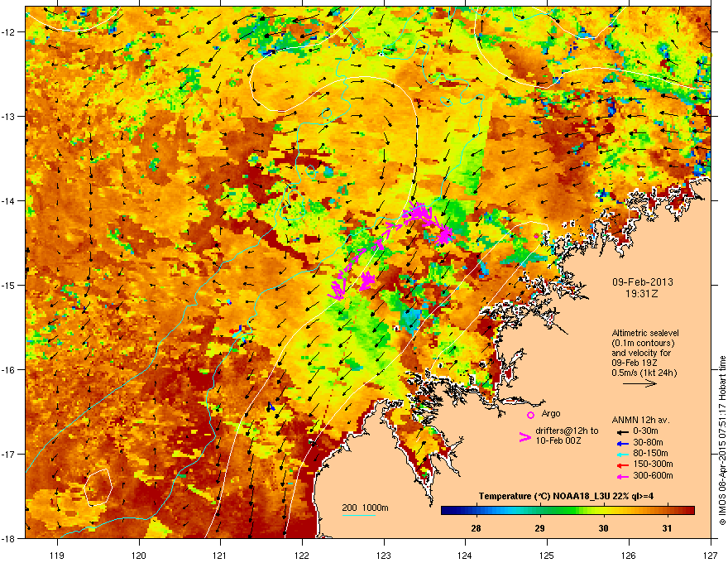Click the '126' longitude axis label
Image resolution: width=728 pixels, height=563 pixels.
(629, 556)
